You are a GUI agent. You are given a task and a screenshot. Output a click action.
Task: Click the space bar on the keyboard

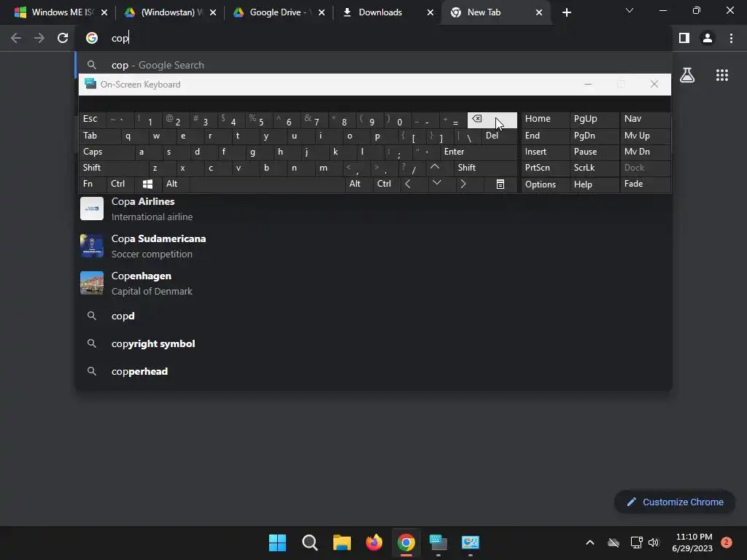(267, 184)
